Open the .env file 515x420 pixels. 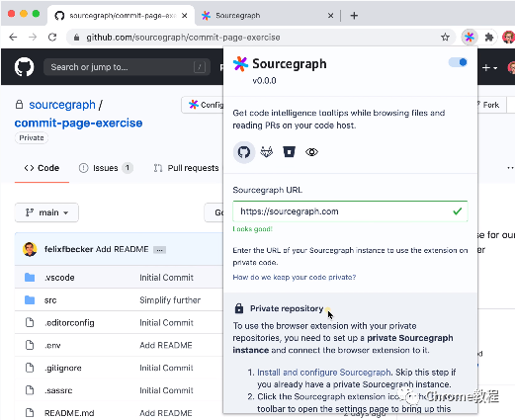52,345
